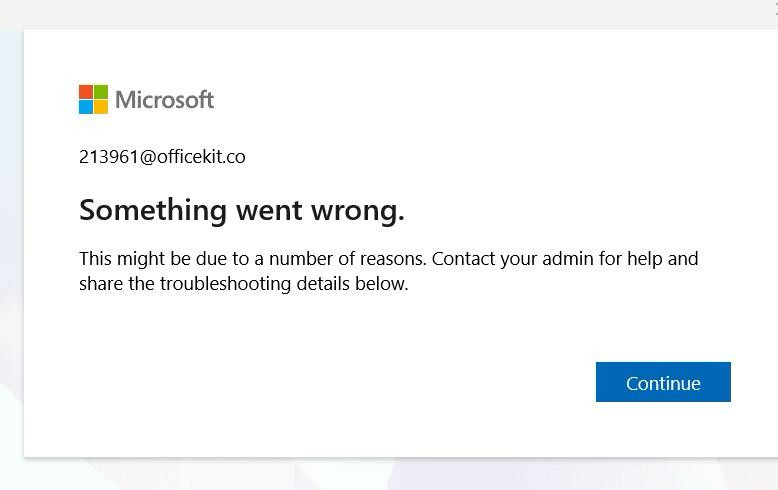Click the pale background beneath the dialog
Viewport: 778px width, 490px height.
pyautogui.click(x=389, y=474)
